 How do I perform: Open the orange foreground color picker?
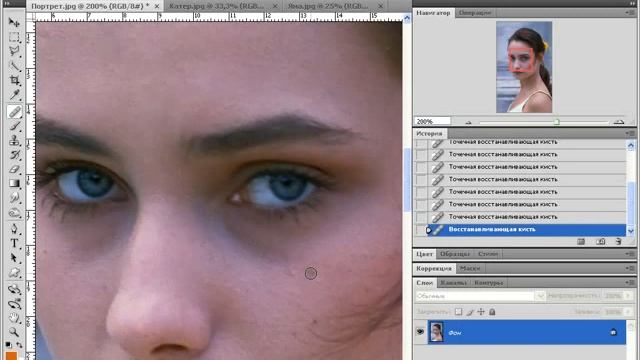[x=11, y=356]
